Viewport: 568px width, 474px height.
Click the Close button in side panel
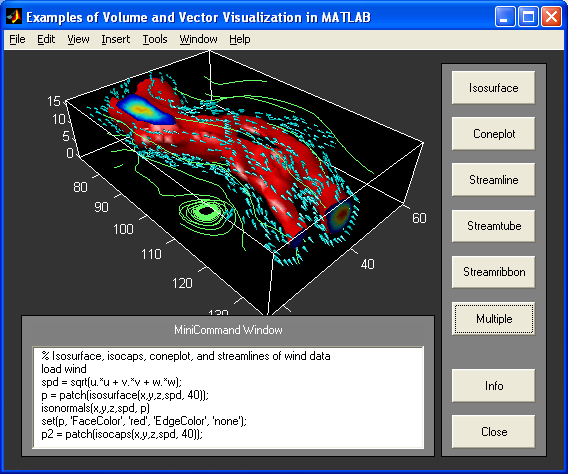click(493, 432)
